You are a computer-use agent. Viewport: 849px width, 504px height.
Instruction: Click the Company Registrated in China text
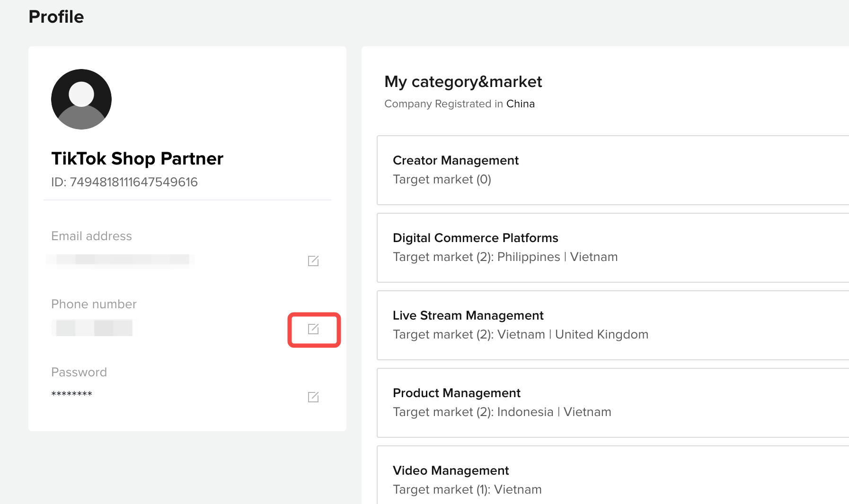click(460, 104)
